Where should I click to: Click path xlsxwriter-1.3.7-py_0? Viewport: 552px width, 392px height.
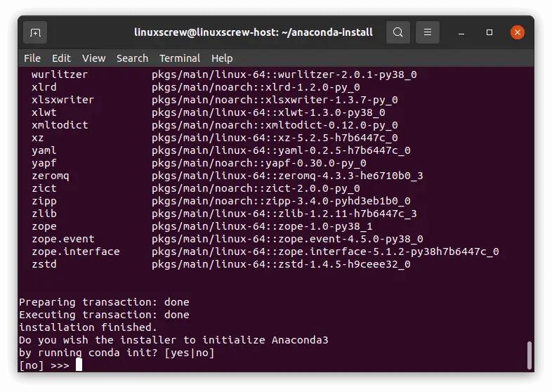pyautogui.click(x=331, y=100)
